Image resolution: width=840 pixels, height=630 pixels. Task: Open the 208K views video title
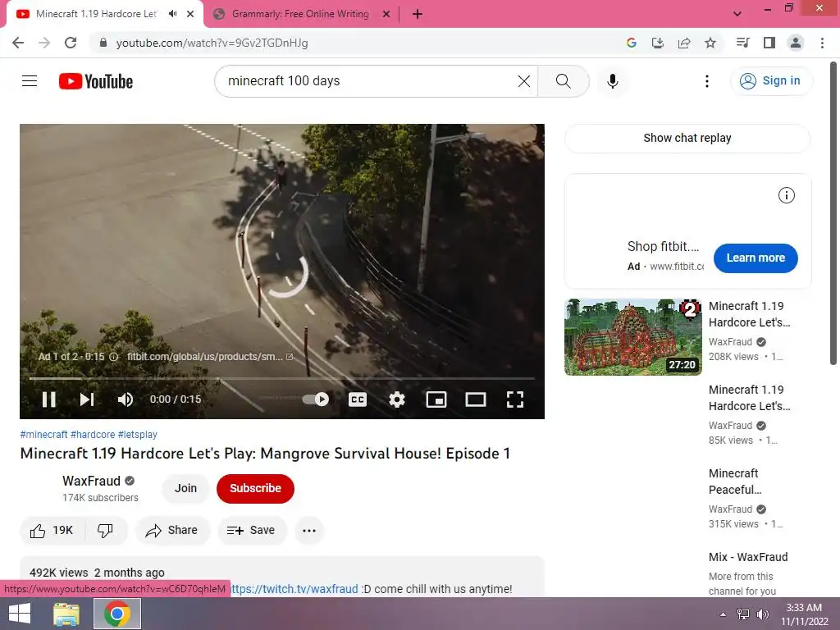coord(750,314)
